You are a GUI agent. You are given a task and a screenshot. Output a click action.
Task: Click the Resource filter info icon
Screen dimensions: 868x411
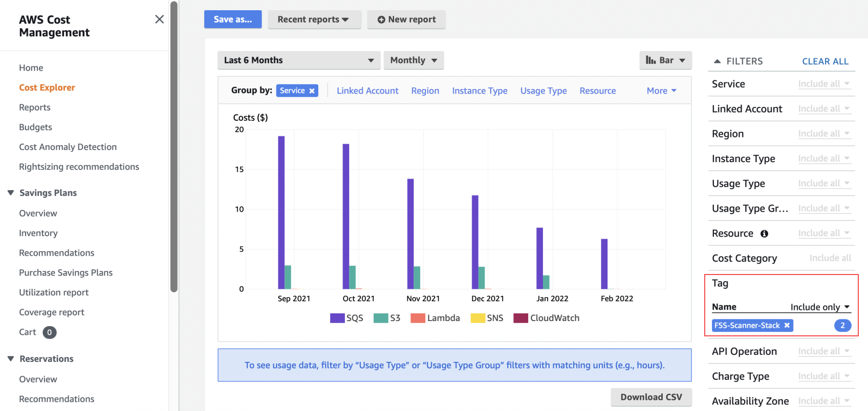tap(764, 234)
